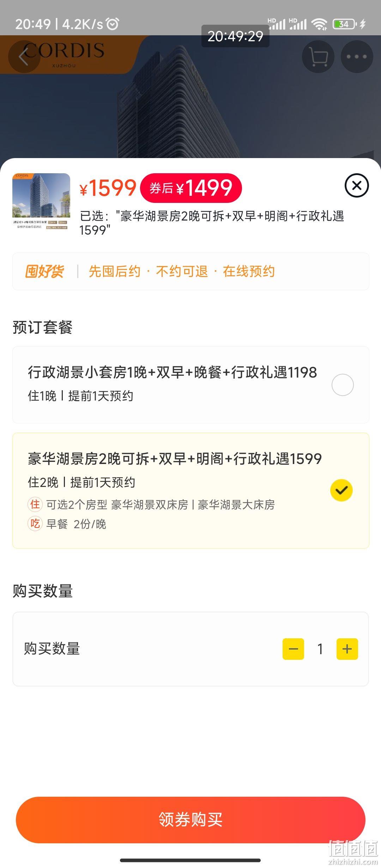The image size is (381, 868).
Task: Tap the 领券购买 button
Action: tap(190, 820)
